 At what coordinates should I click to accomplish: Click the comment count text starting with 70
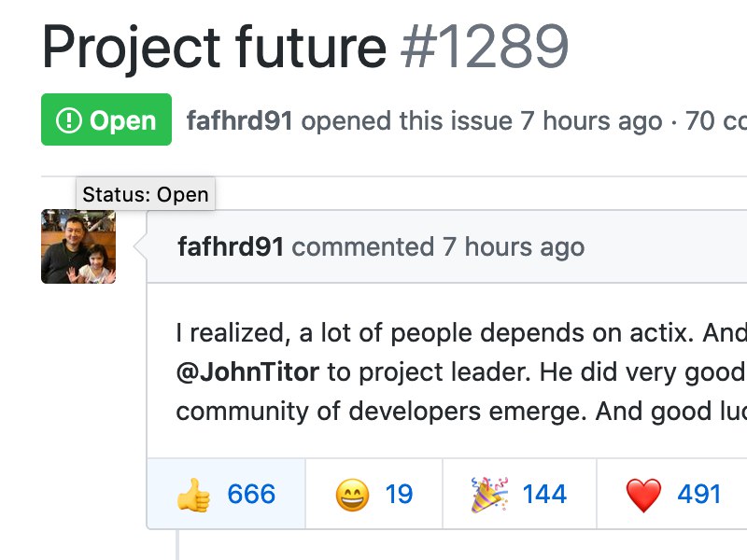715,120
